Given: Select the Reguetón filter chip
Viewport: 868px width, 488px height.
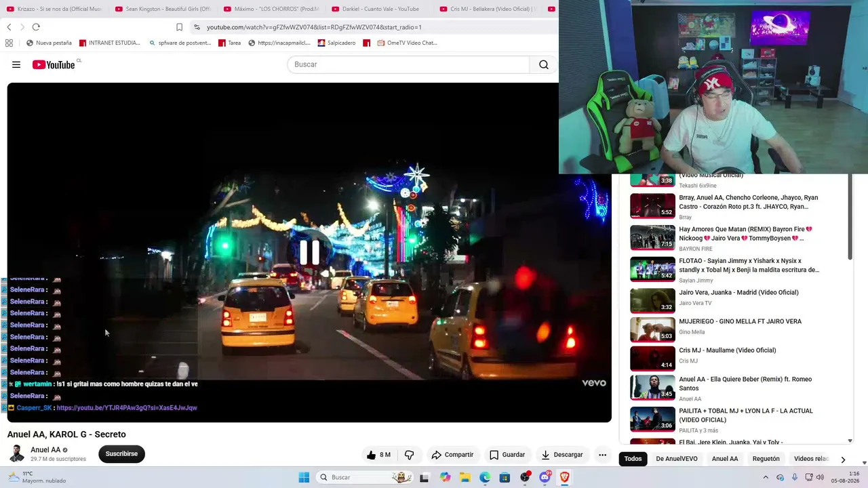Looking at the screenshot, I should (766, 459).
